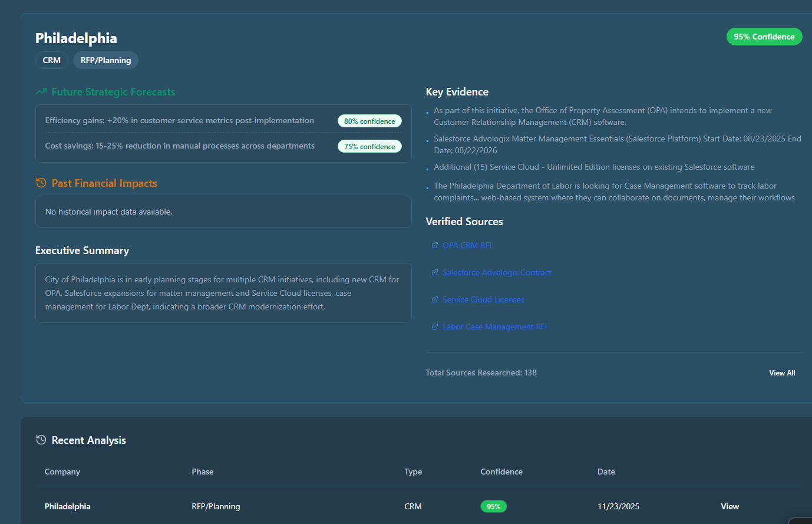Click the 11/23/2025 date cell
The height and width of the screenshot is (524, 812).
tap(618, 506)
